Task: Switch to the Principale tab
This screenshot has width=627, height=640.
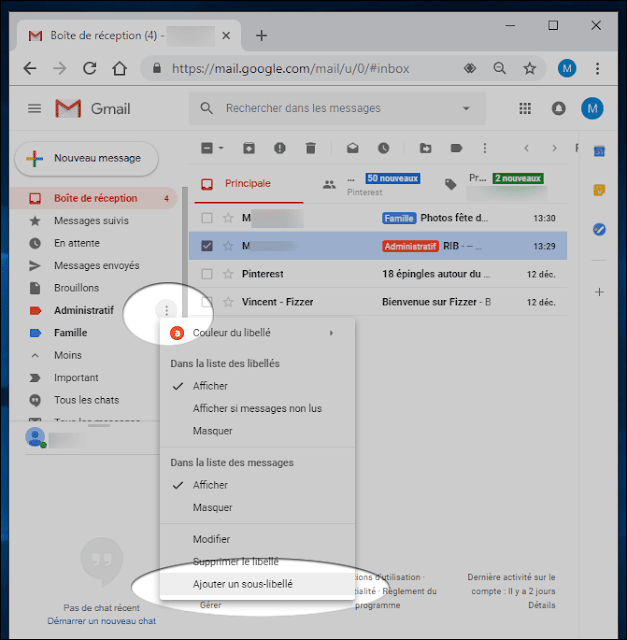Action: 249,183
